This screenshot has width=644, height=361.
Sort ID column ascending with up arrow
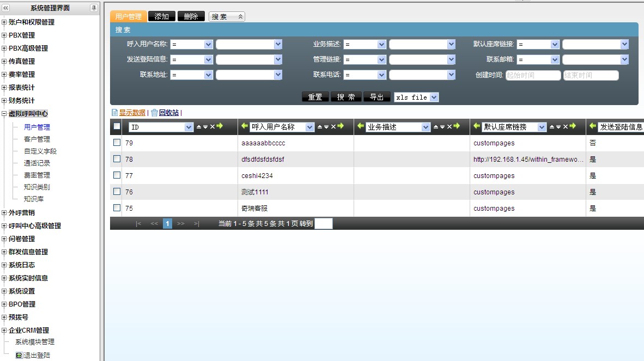pos(198,127)
